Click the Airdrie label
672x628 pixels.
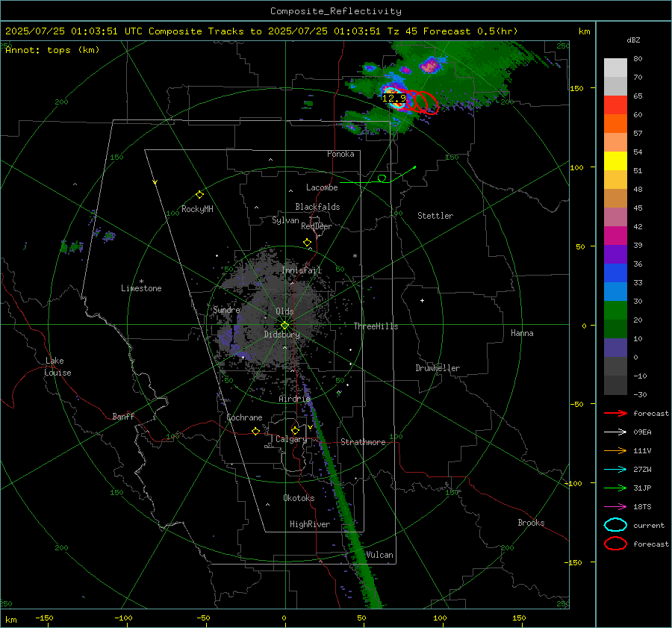[x=294, y=399]
